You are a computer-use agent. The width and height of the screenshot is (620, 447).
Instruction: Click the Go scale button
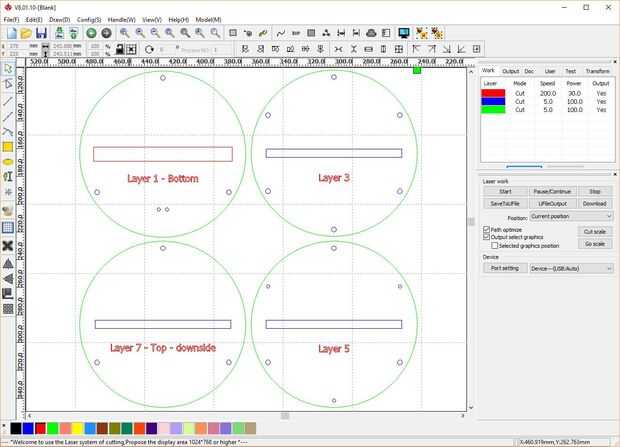click(x=595, y=244)
